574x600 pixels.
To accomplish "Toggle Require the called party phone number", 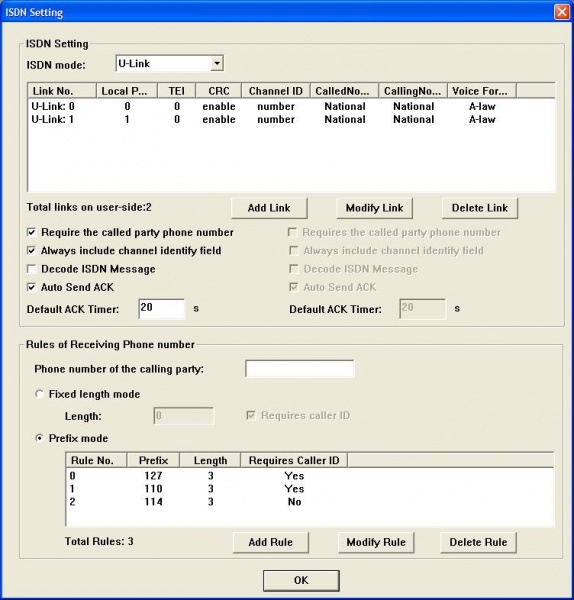I will point(31,232).
